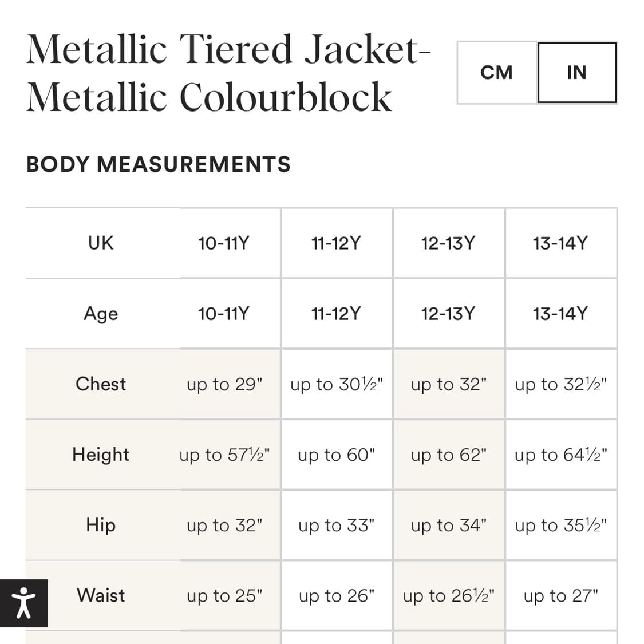Select the 13-14Y Age row cell
644x644 pixels.
[560, 314]
